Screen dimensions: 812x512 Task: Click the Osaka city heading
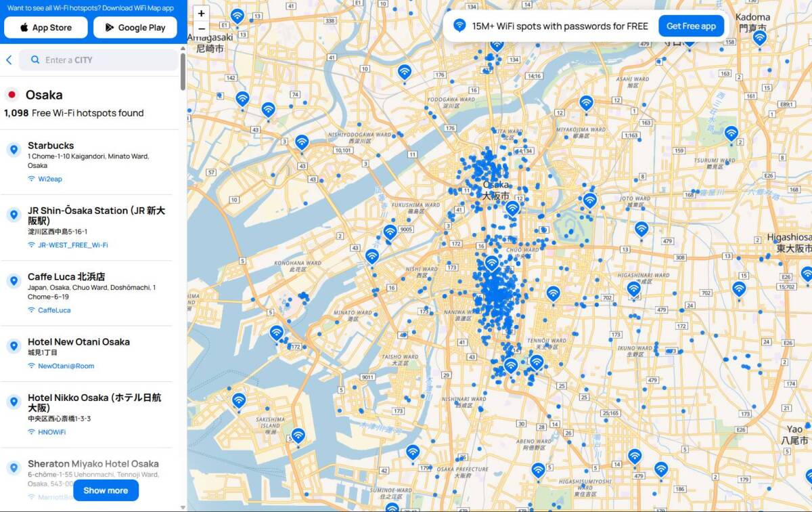(44, 95)
